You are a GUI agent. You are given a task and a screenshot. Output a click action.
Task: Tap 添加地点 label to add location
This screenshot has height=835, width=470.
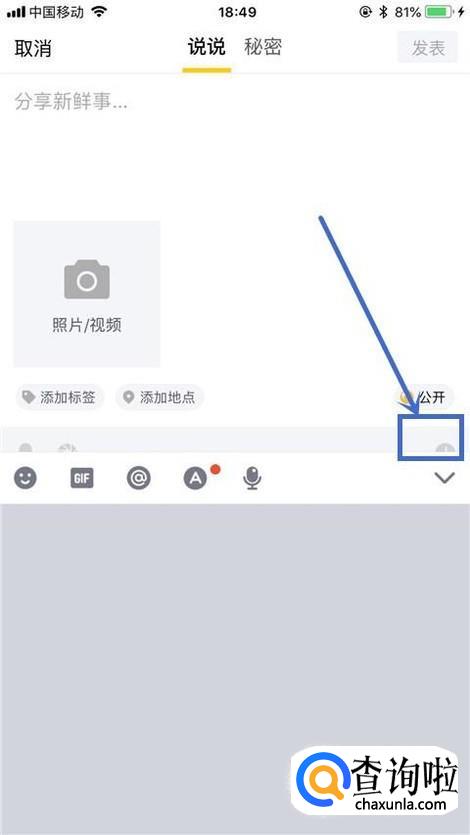(167, 397)
